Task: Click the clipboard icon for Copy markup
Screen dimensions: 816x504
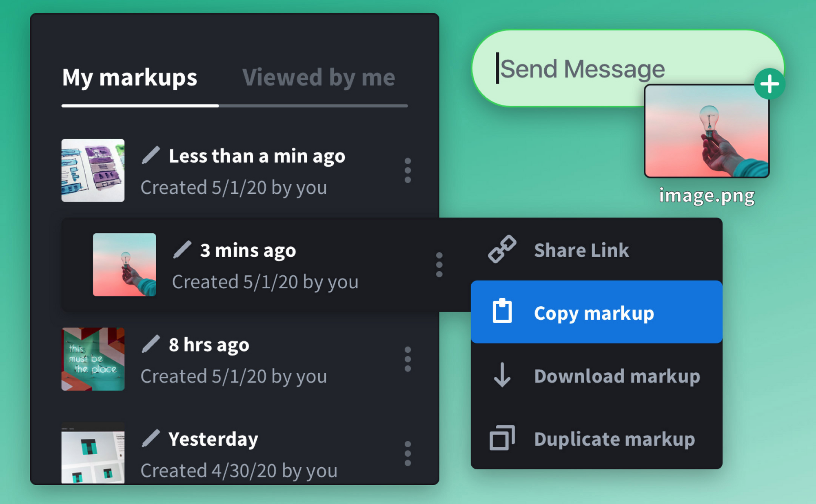Action: 502,311
